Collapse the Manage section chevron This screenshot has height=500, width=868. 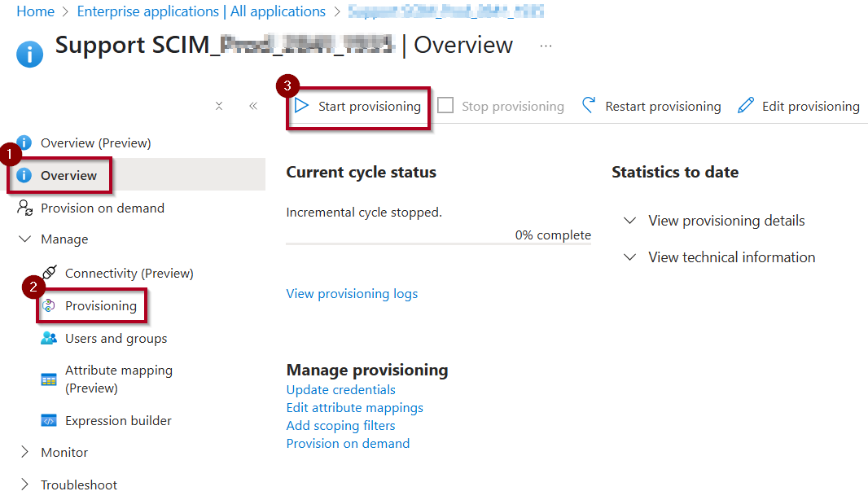point(25,239)
